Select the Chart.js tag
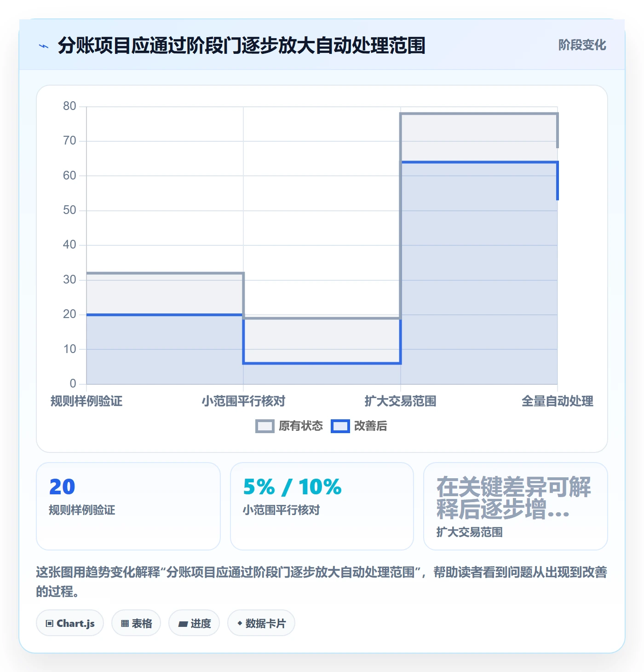This screenshot has height=672, width=644. 70,623
